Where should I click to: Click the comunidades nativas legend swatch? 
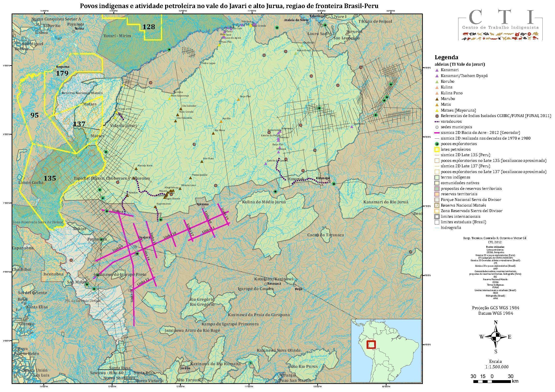click(437, 183)
